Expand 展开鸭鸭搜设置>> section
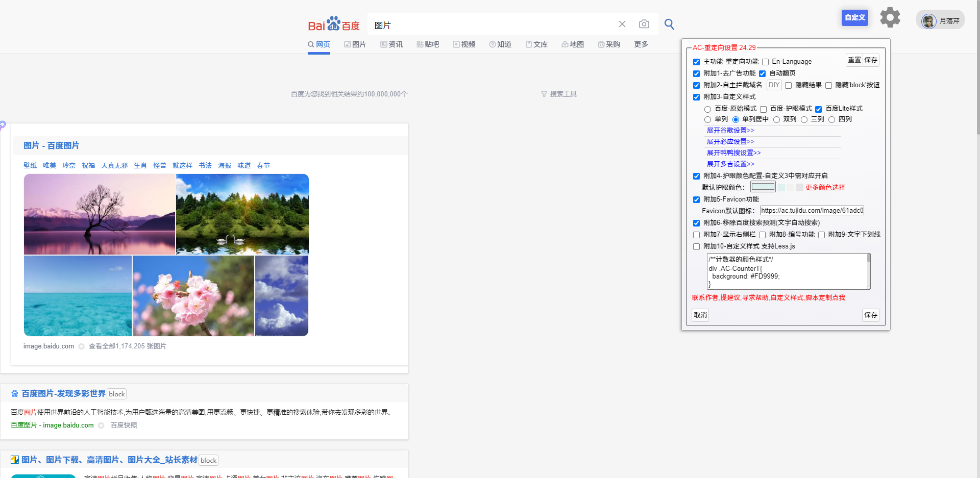Viewport: 980px width, 478px height. (x=733, y=153)
